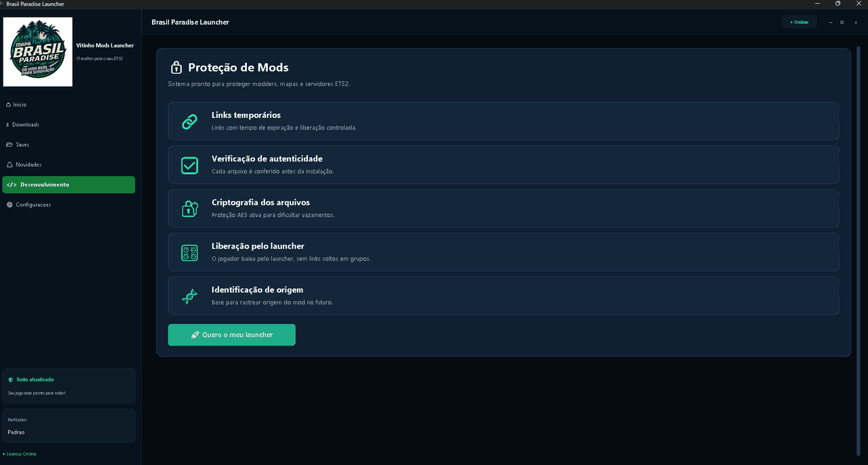Click the Brasil Paradise logo image
Screen dimensions: 868x465
pyautogui.click(x=38, y=52)
